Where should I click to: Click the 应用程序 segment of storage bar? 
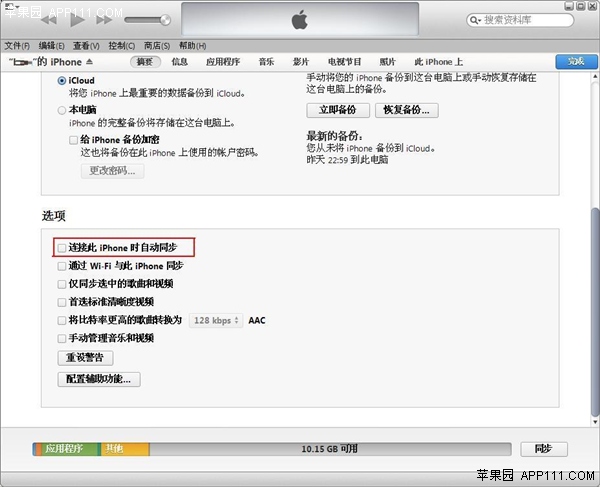click(x=71, y=449)
